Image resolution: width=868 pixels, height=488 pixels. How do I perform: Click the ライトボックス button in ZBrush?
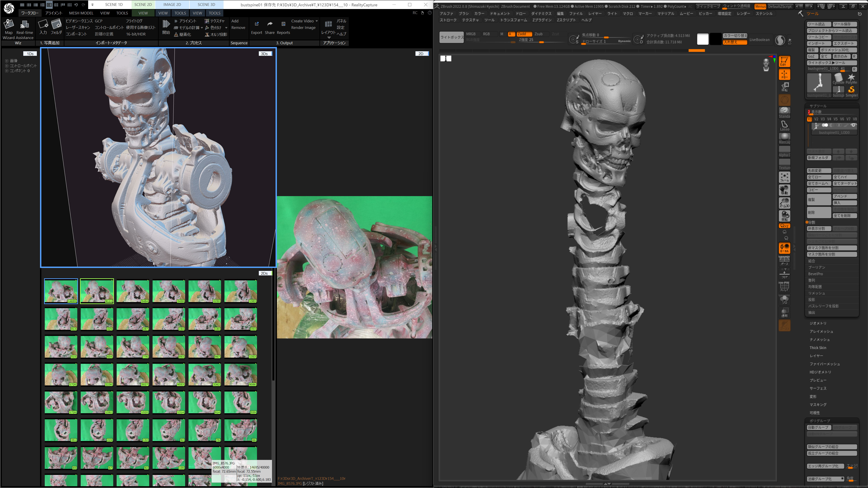pyautogui.click(x=452, y=37)
